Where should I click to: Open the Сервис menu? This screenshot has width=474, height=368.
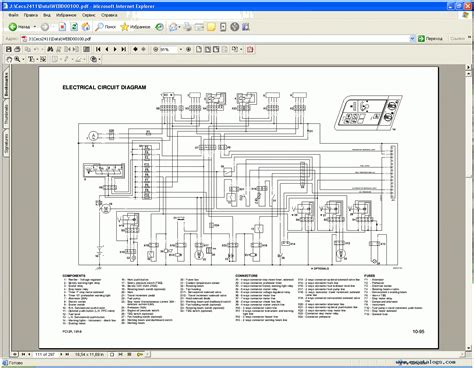pyautogui.click(x=89, y=15)
